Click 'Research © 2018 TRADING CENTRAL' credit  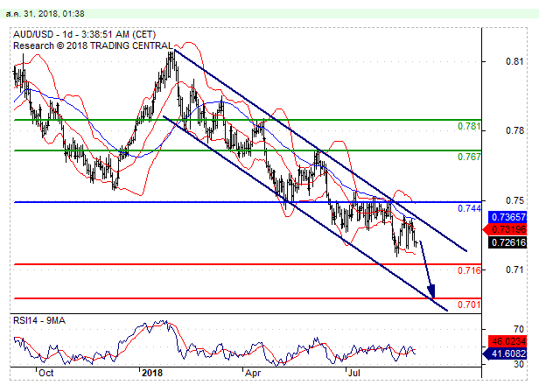click(93, 45)
